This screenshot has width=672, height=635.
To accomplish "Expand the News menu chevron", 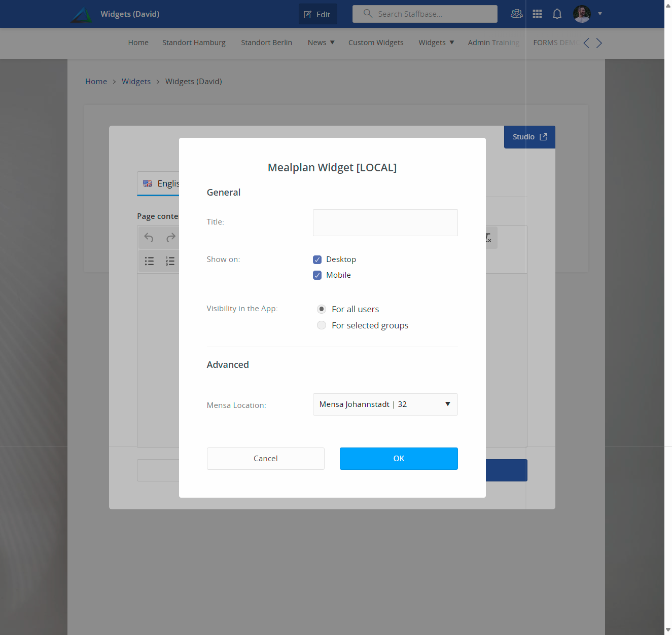I will tap(332, 43).
